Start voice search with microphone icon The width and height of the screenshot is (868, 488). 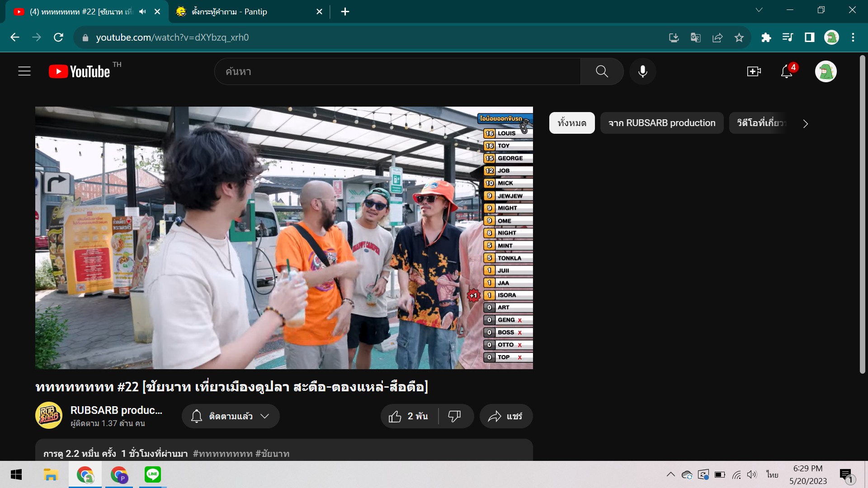[x=642, y=71]
